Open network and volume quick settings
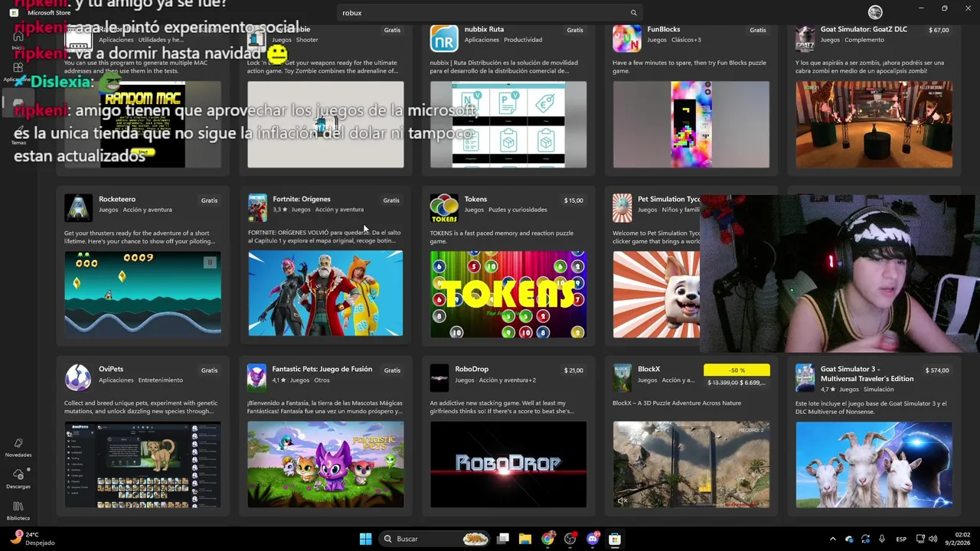980x551 pixels. (926, 539)
